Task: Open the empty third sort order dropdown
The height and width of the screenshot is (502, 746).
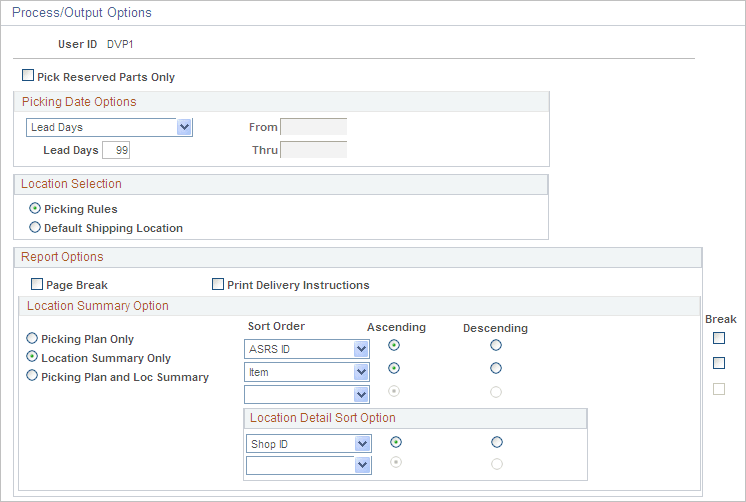Action: pos(307,394)
